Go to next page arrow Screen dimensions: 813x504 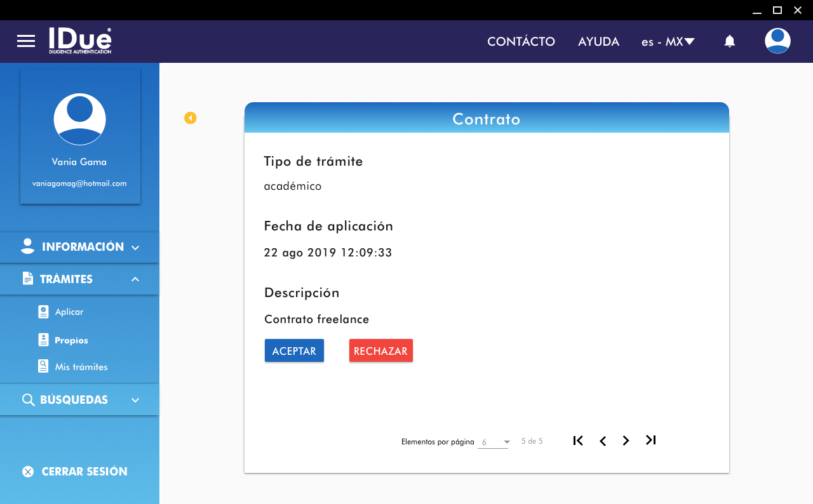tap(626, 441)
